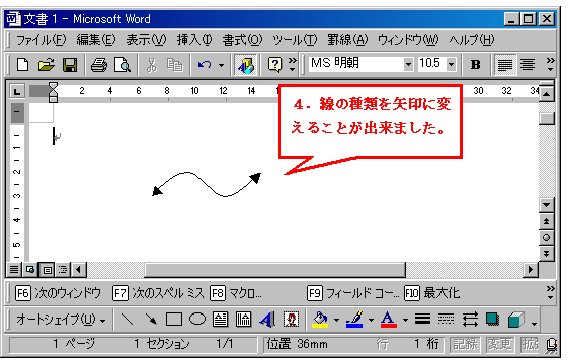
Task: Expand the MS 明朝 font dropdown
Action: tap(408, 65)
